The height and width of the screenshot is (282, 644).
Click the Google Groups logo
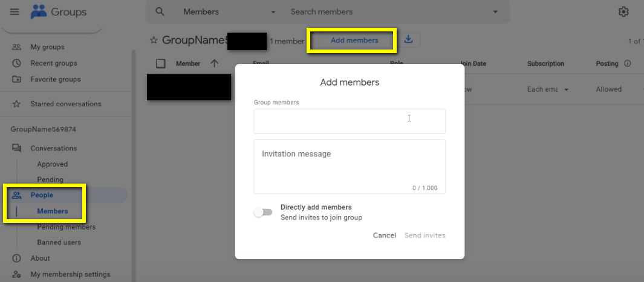pos(39,12)
